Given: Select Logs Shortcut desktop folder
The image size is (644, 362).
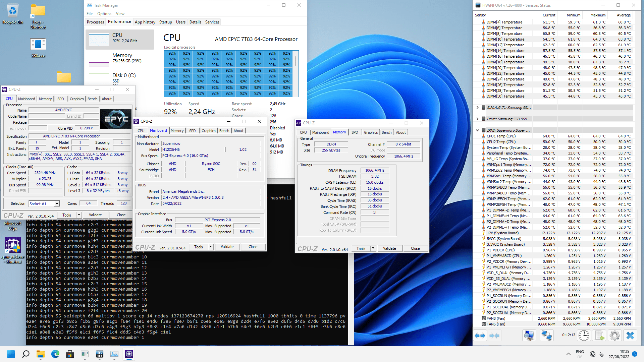Looking at the screenshot, I should tap(38, 17).
